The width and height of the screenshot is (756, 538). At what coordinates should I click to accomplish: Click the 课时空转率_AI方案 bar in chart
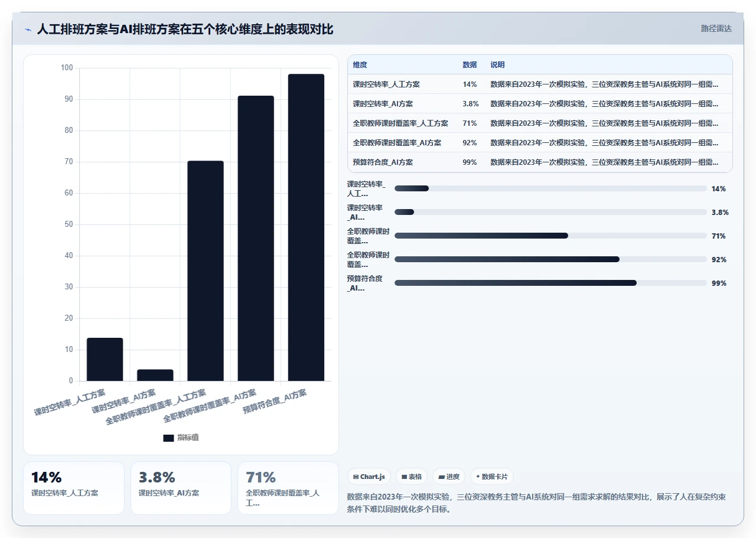(155, 375)
